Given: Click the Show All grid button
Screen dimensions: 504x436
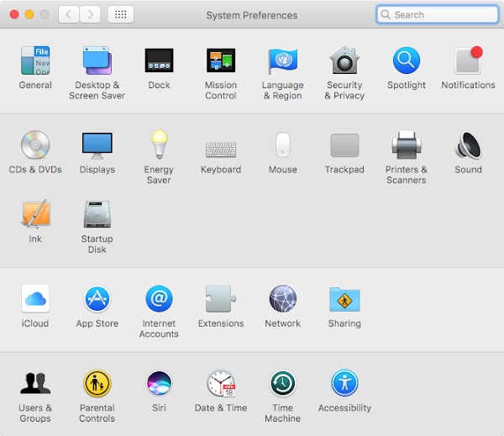Looking at the screenshot, I should coord(120,14).
